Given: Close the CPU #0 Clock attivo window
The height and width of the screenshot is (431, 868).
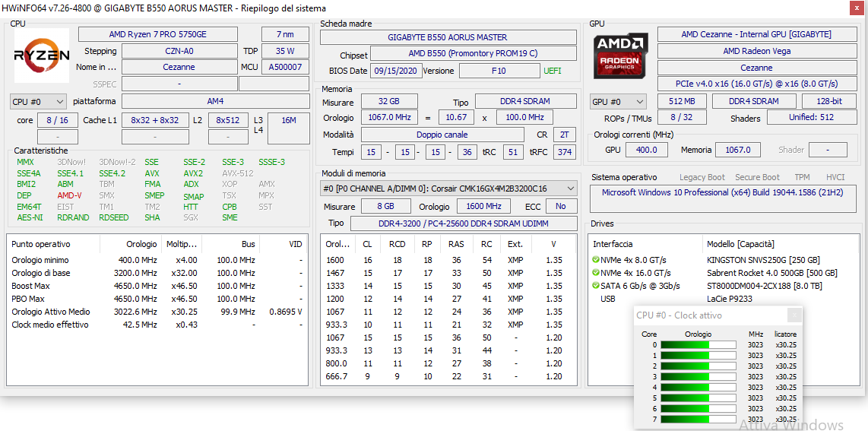Looking at the screenshot, I should pyautogui.click(x=794, y=315).
